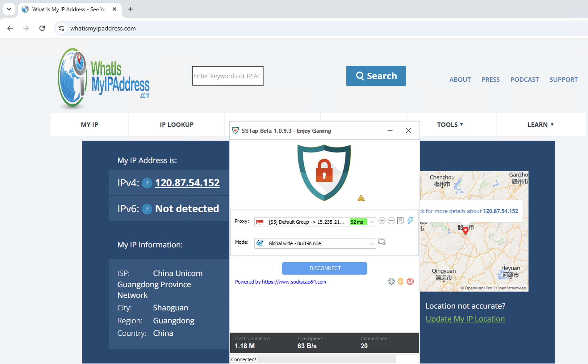Reload the page with the refresh icon
Viewport: 588px width, 364px height.
point(42,28)
